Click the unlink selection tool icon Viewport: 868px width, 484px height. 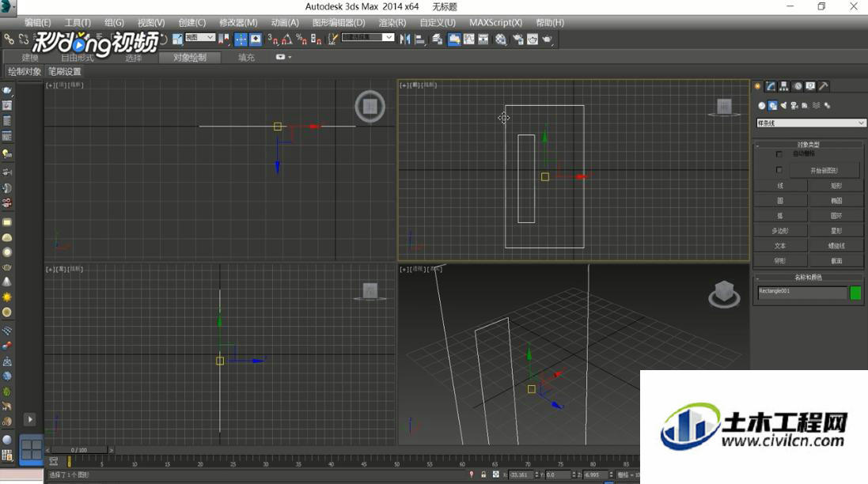point(23,39)
